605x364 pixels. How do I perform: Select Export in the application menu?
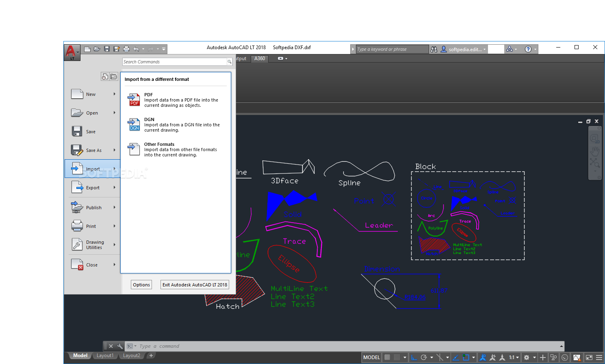[93, 188]
